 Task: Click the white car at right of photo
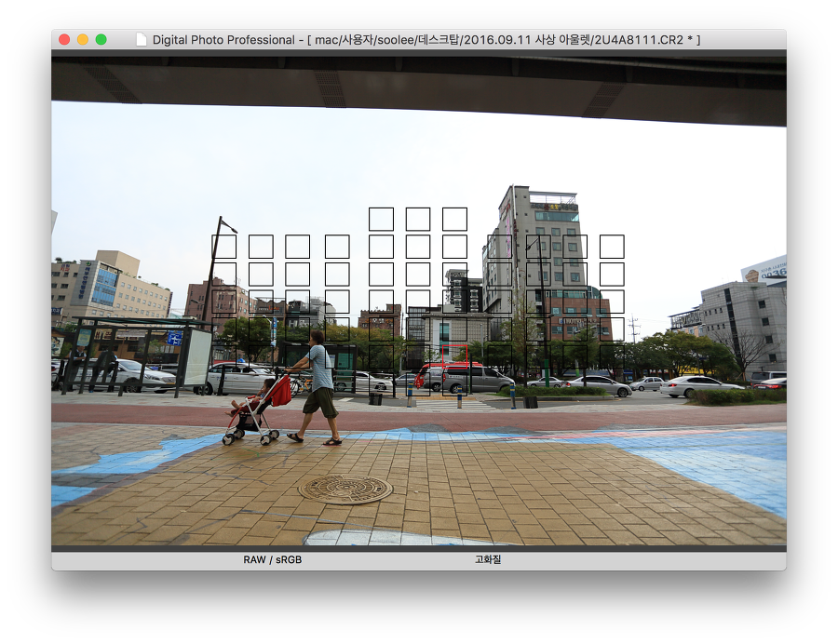(x=700, y=386)
